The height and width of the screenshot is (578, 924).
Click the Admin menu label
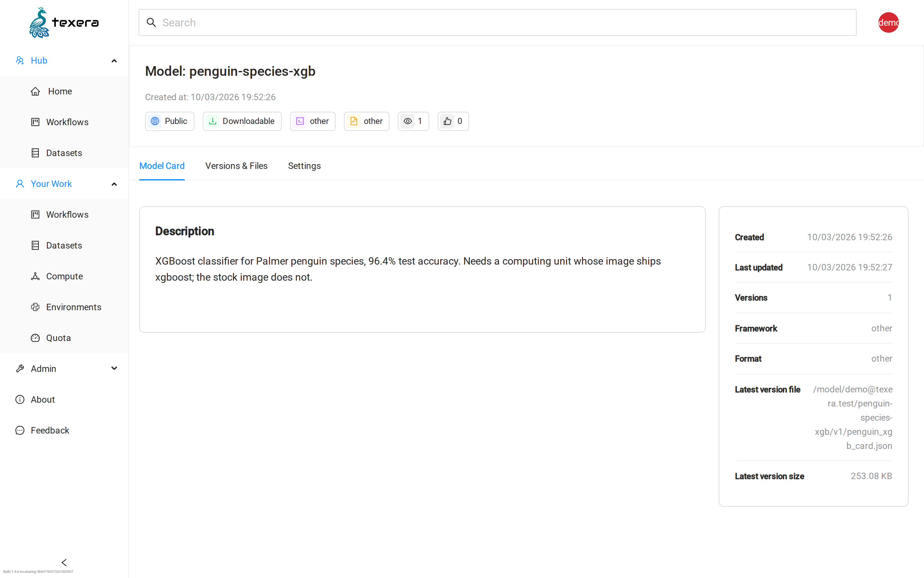[44, 369]
